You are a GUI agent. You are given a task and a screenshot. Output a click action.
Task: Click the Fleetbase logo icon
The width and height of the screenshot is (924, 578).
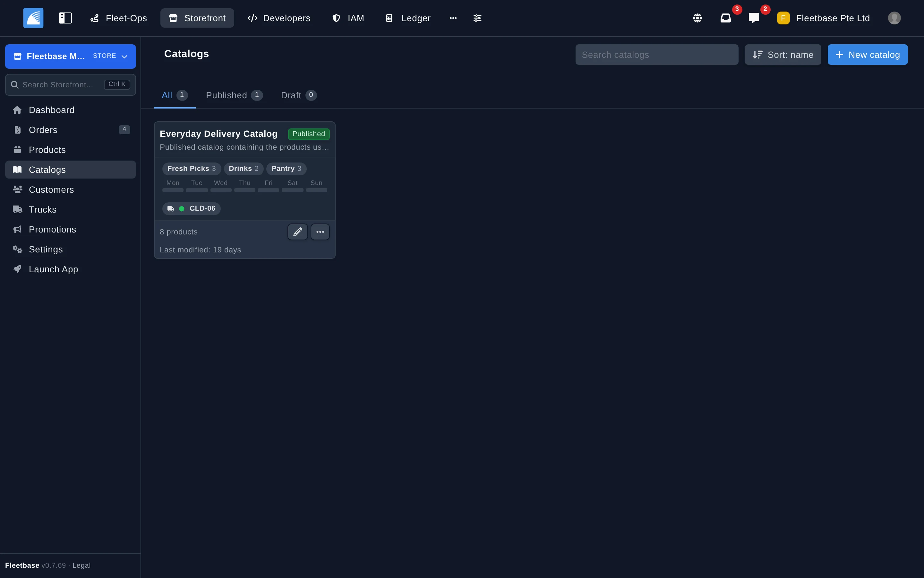point(33,18)
